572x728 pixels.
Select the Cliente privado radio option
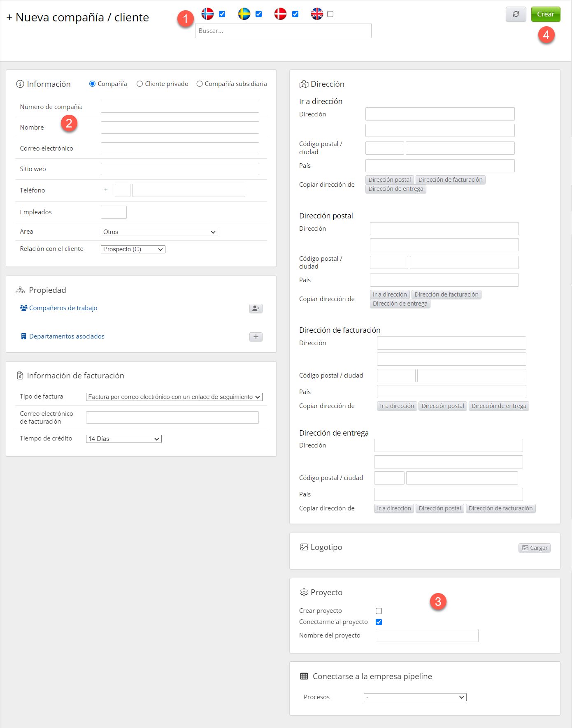[x=140, y=84]
